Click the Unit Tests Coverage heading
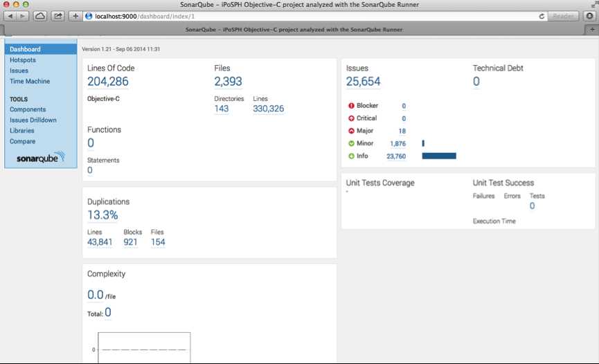 (x=380, y=183)
